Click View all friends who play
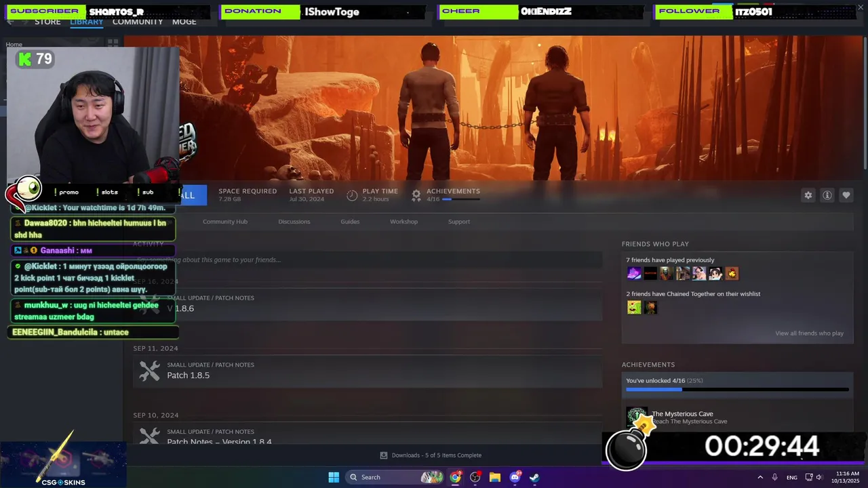Image resolution: width=868 pixels, height=488 pixels. coord(809,333)
